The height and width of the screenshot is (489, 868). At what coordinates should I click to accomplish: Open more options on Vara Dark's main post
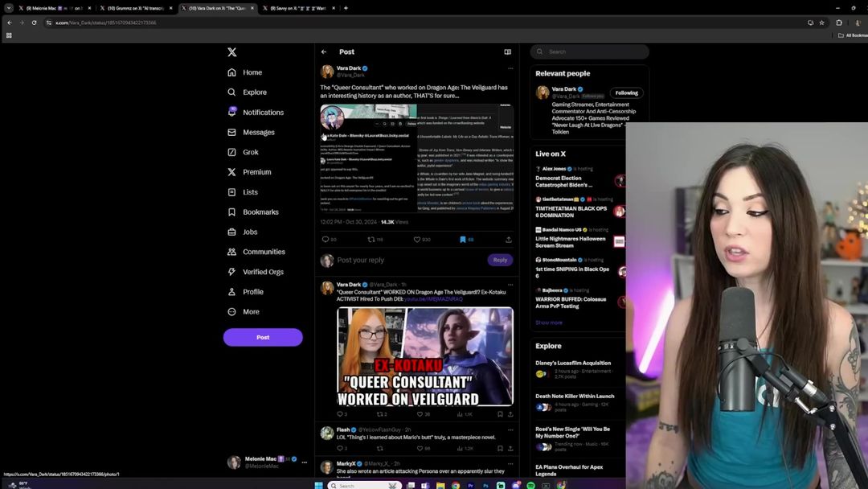(x=510, y=68)
